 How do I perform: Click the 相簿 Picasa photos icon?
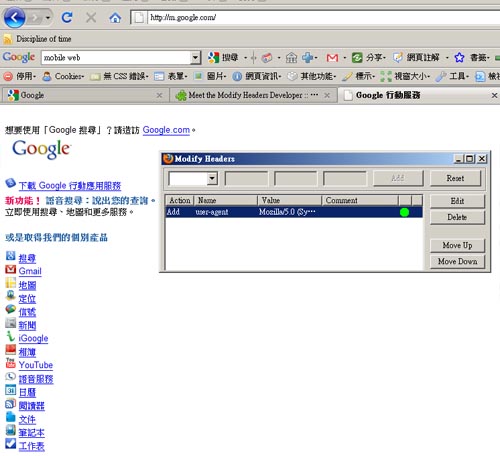point(11,349)
